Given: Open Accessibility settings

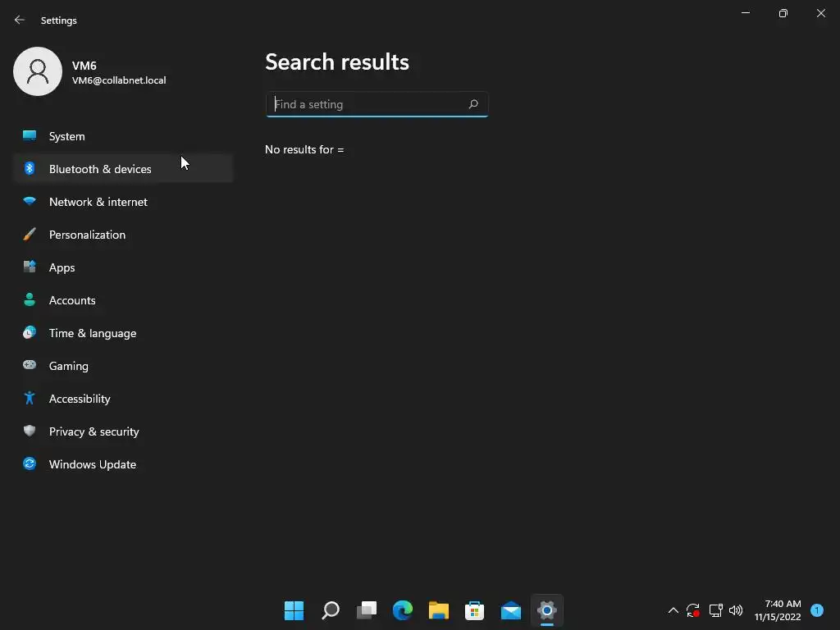Looking at the screenshot, I should 123,399.
